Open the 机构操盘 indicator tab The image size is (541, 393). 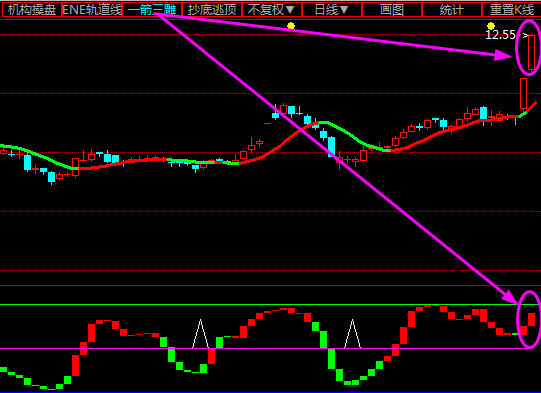click(x=32, y=10)
